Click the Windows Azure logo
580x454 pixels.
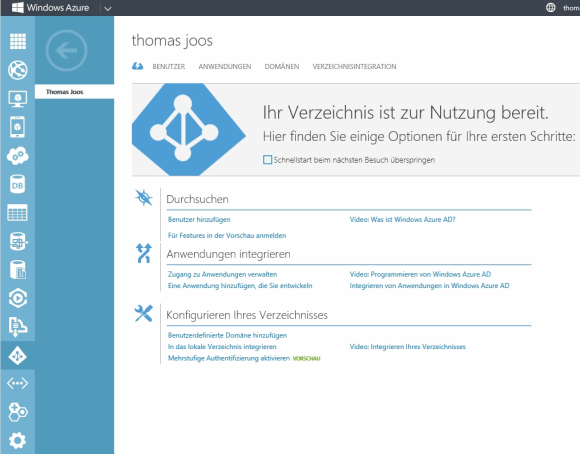click(51, 7)
